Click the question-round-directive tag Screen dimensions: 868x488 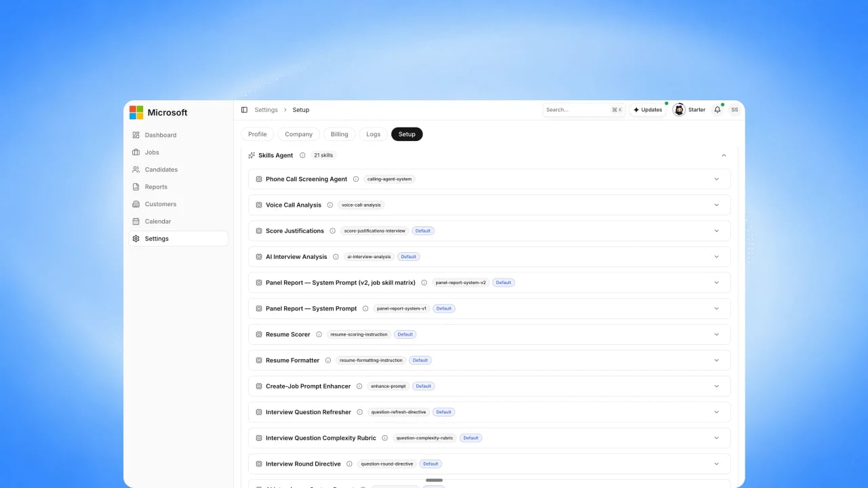(387, 464)
